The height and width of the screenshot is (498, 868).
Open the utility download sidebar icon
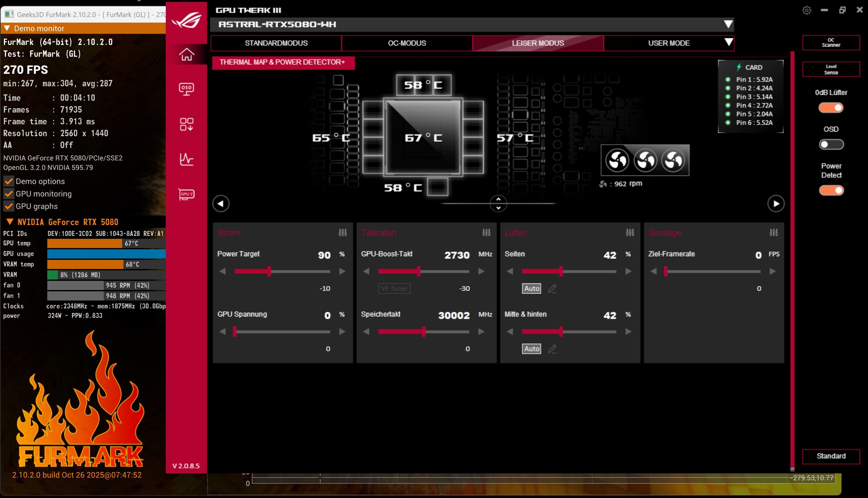[186, 125]
